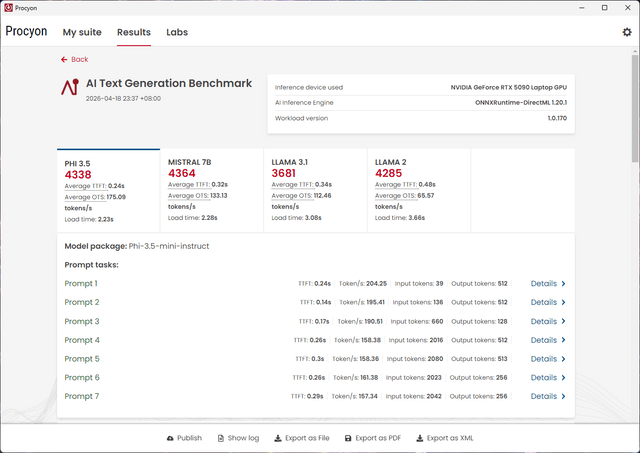Viewport: 640px width, 453px height.
Task: Click the Phi-3.5-mini-instruct model package name
Action: 169,246
